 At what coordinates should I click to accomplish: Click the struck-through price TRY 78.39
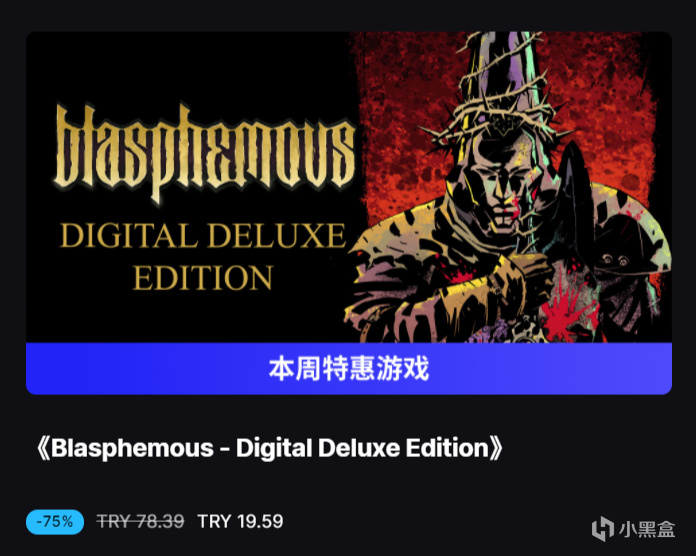point(140,521)
